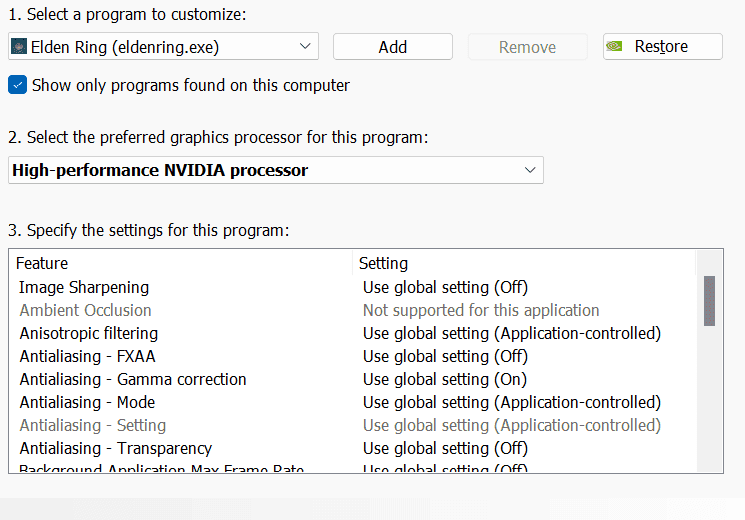Click the settings list scrollbar thumb

click(x=709, y=301)
